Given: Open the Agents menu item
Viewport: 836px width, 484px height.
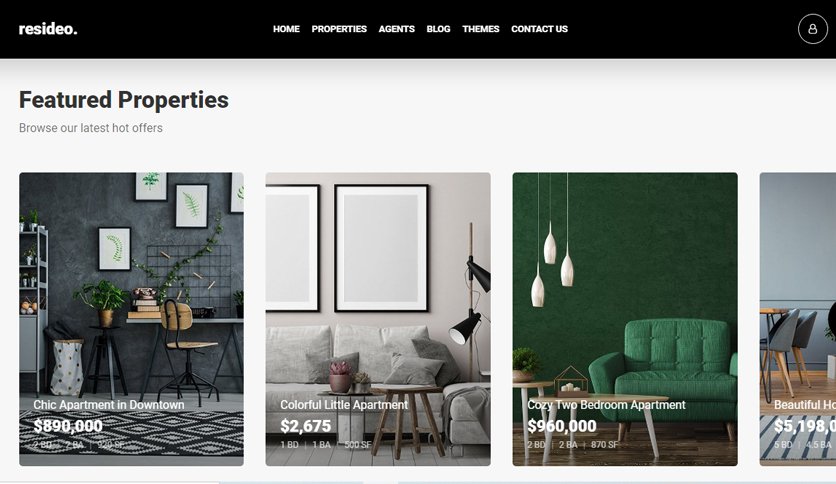Looking at the screenshot, I should (x=397, y=29).
